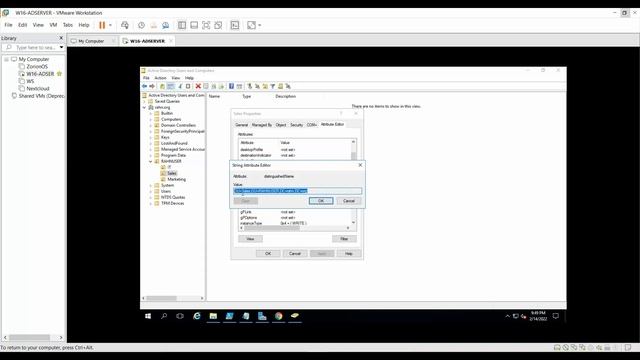Expand the Users container

click(151, 191)
